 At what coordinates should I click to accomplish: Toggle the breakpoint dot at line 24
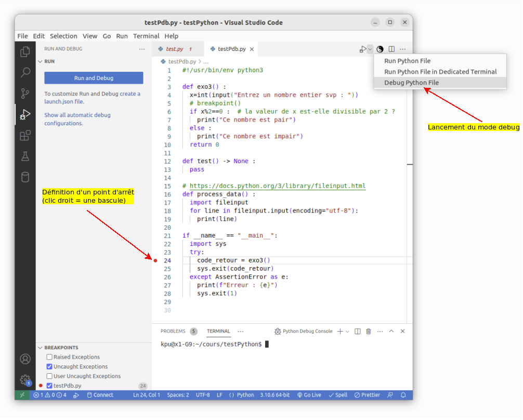pyautogui.click(x=155, y=261)
